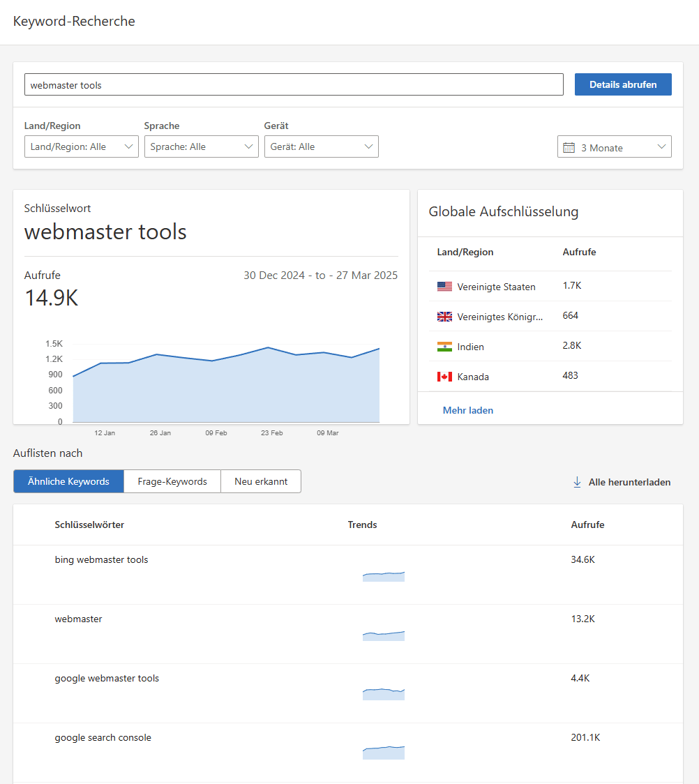Click the 201.1K Aufrufe value
The height and width of the screenshot is (784, 699).
tap(585, 737)
